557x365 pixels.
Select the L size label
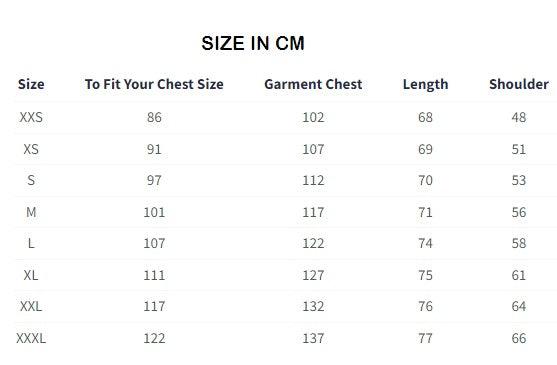coord(31,244)
